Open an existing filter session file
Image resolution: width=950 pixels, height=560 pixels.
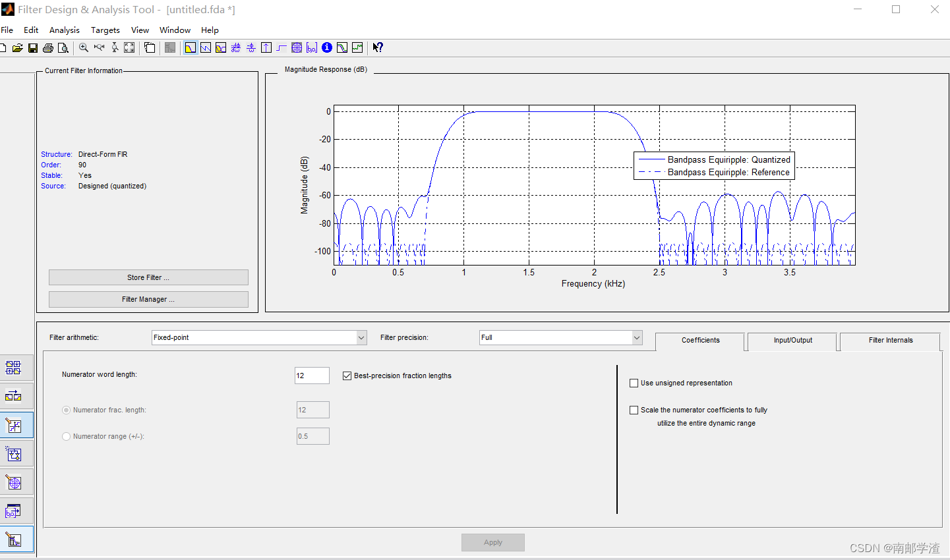click(18, 47)
